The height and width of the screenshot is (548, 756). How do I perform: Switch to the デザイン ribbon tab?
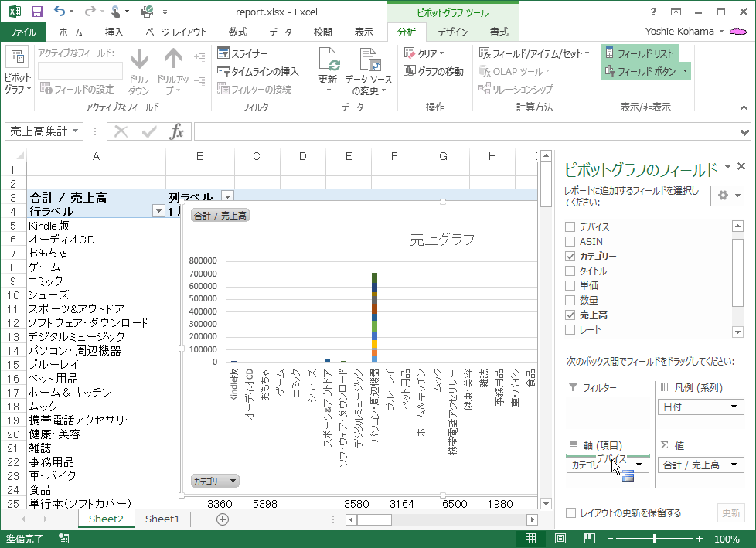[452, 32]
